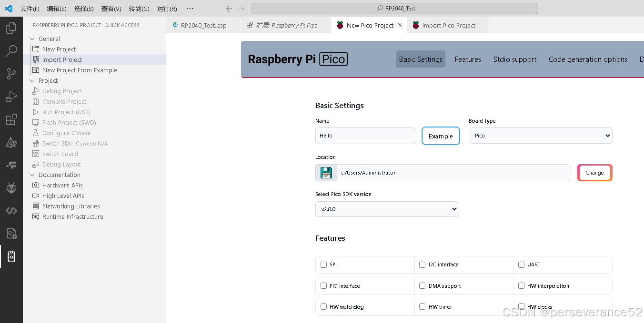Image resolution: width=644 pixels, height=323 pixels.
Task: Switch to the RP2040_Test.cpp tab
Action: [203, 25]
